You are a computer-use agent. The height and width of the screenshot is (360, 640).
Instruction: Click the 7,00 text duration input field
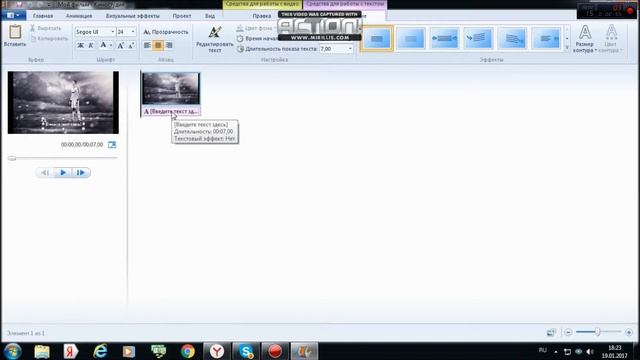(x=333, y=49)
